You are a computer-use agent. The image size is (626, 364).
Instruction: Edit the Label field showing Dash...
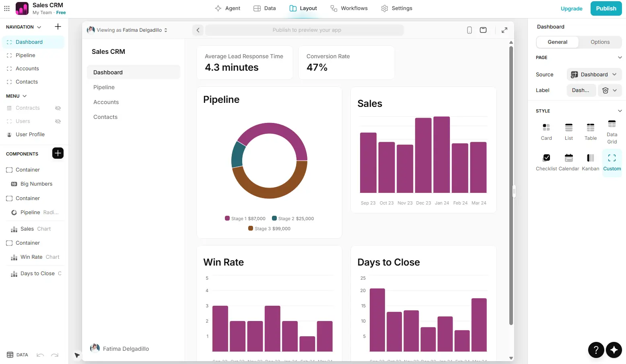coord(581,90)
